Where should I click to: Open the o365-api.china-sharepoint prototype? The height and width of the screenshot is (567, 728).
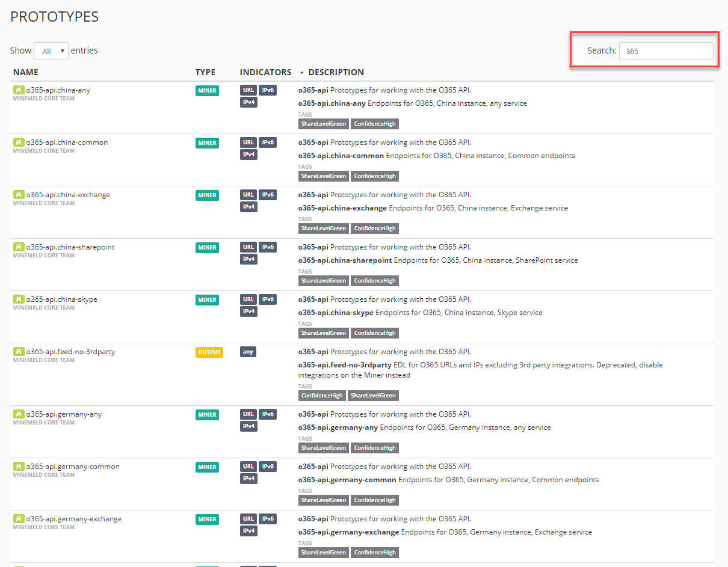(70, 247)
